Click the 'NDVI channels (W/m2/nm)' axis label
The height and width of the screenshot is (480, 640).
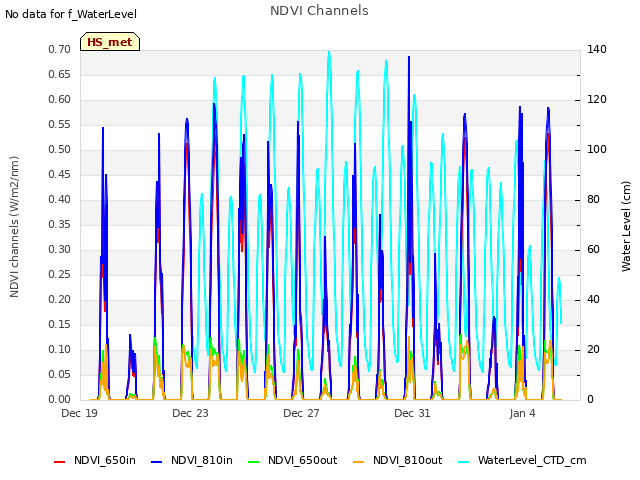(x=14, y=227)
